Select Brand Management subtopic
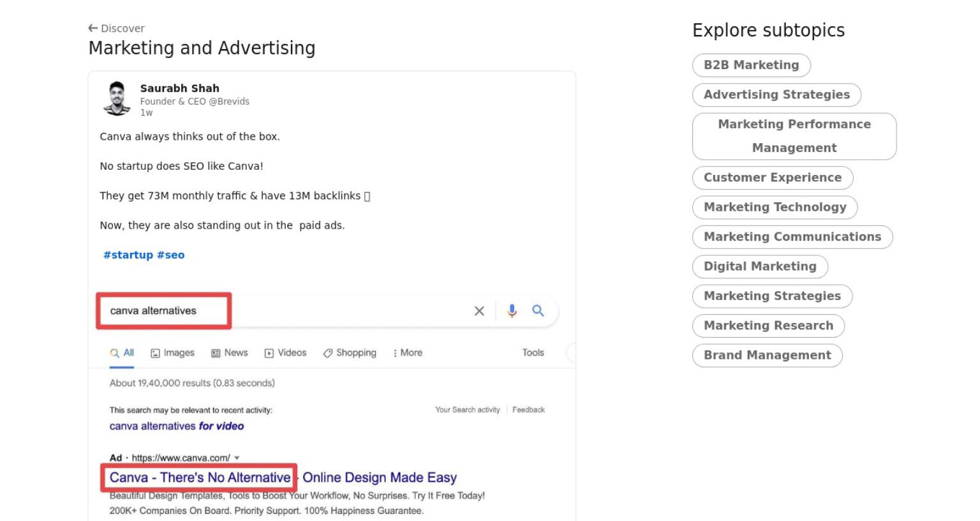This screenshot has width=980, height=521. pos(768,355)
